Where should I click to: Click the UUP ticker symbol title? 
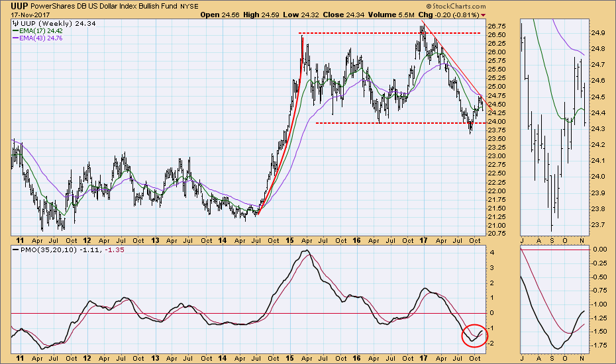pos(19,6)
